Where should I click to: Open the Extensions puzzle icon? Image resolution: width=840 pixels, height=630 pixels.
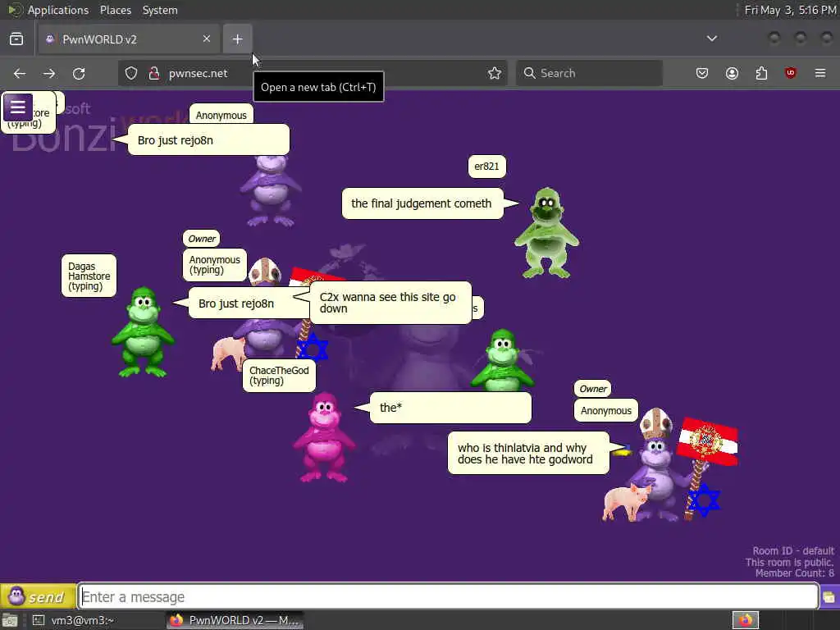(x=761, y=73)
